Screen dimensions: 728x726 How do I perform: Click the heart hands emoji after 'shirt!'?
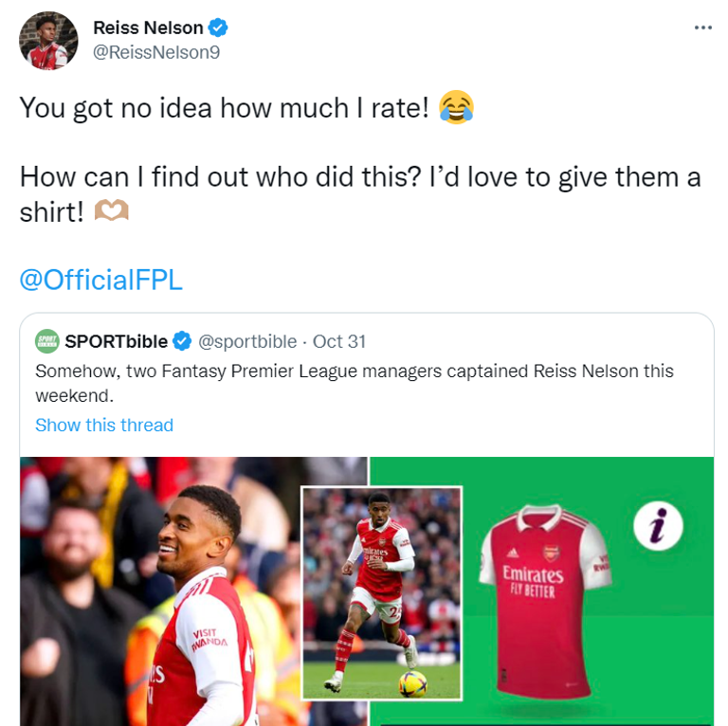pyautogui.click(x=111, y=211)
